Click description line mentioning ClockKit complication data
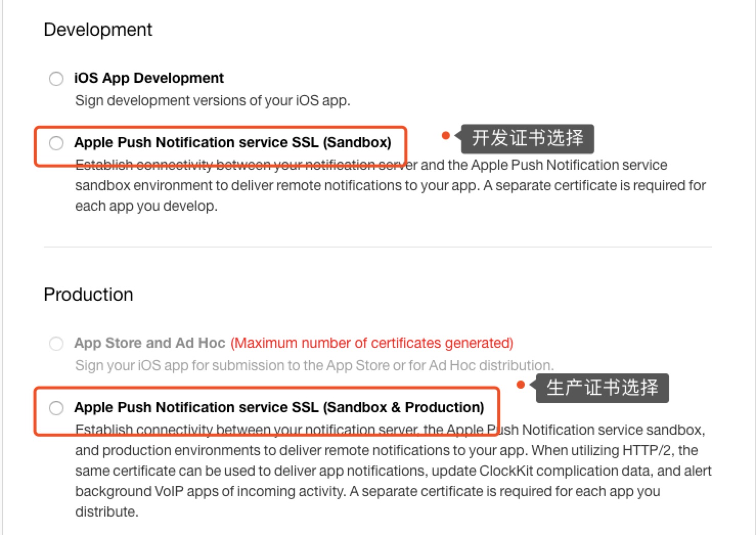The width and height of the screenshot is (756, 535). [393, 471]
